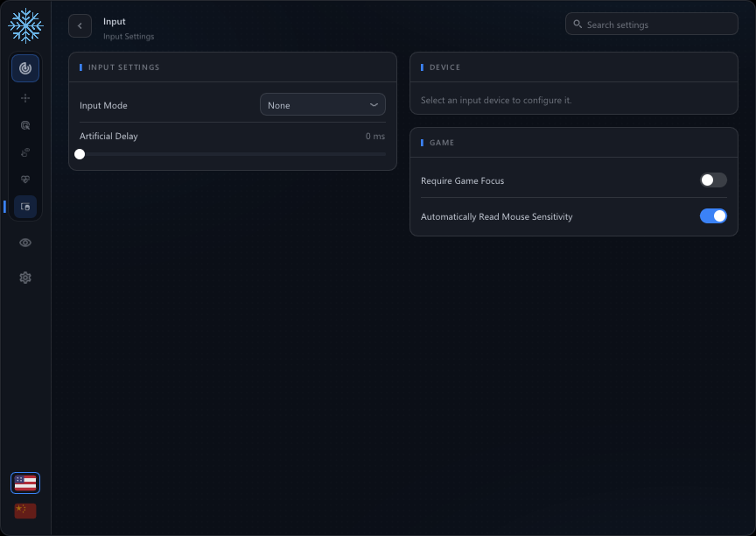This screenshot has width=756, height=536.
Task: Open the heart pulse sidebar section
Action: click(x=25, y=180)
